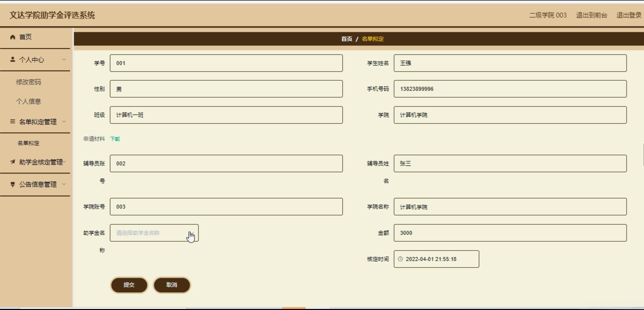Click 退出登录 in the header
This screenshot has height=310, width=644.
(x=629, y=15)
